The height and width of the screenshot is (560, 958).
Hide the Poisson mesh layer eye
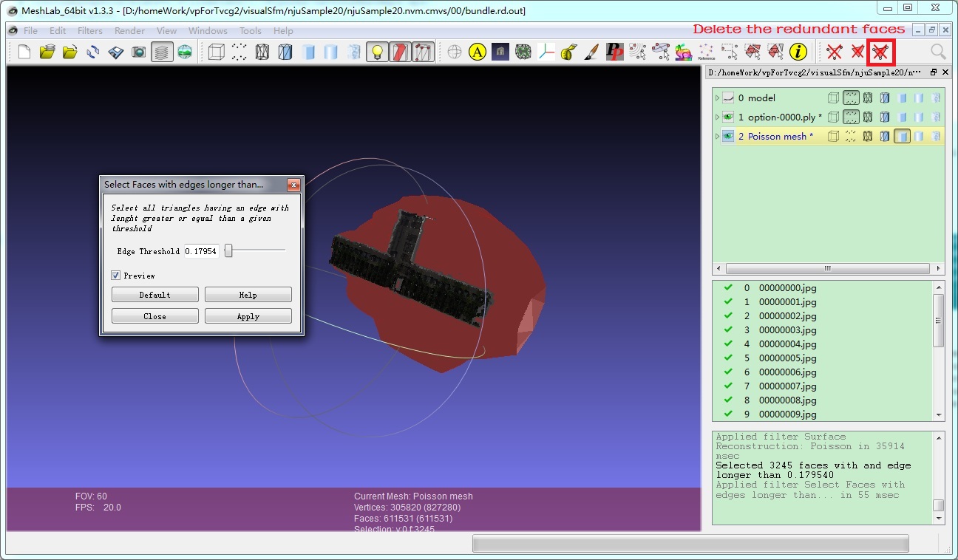click(728, 136)
